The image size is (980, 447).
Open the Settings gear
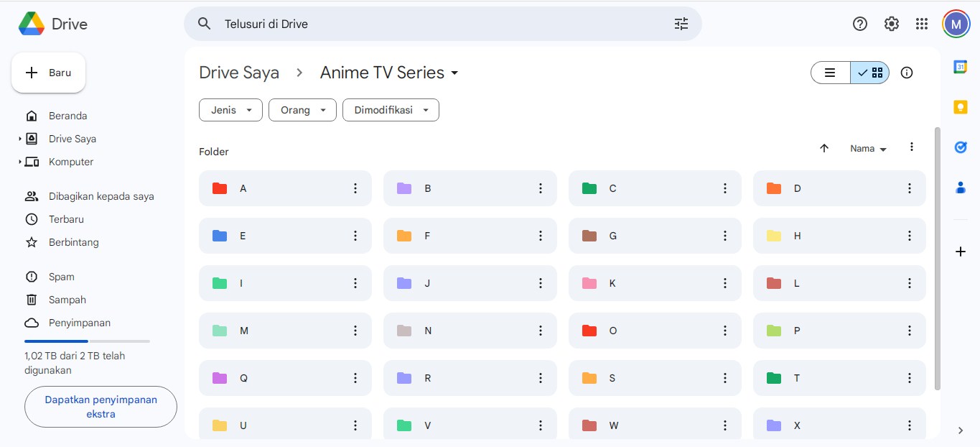(891, 24)
